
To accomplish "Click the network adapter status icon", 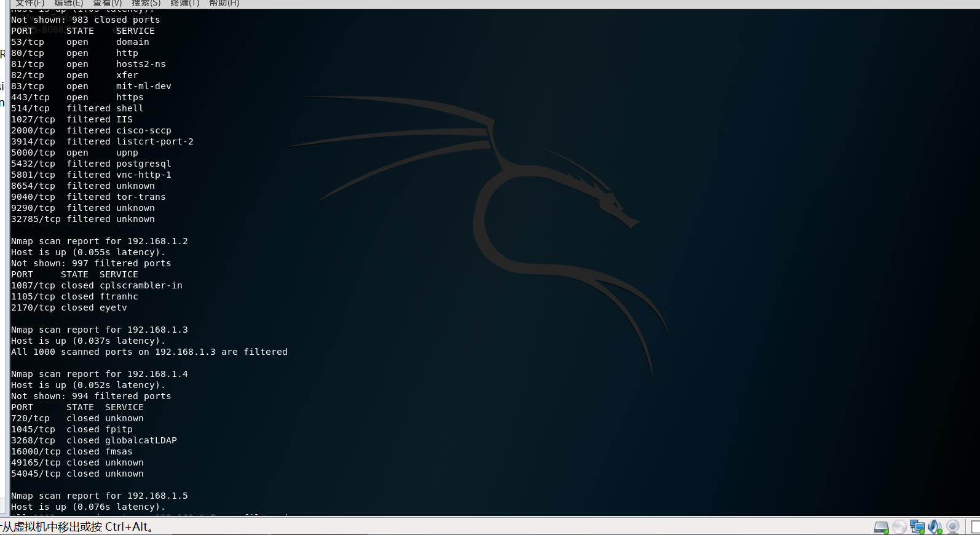I will (917, 527).
